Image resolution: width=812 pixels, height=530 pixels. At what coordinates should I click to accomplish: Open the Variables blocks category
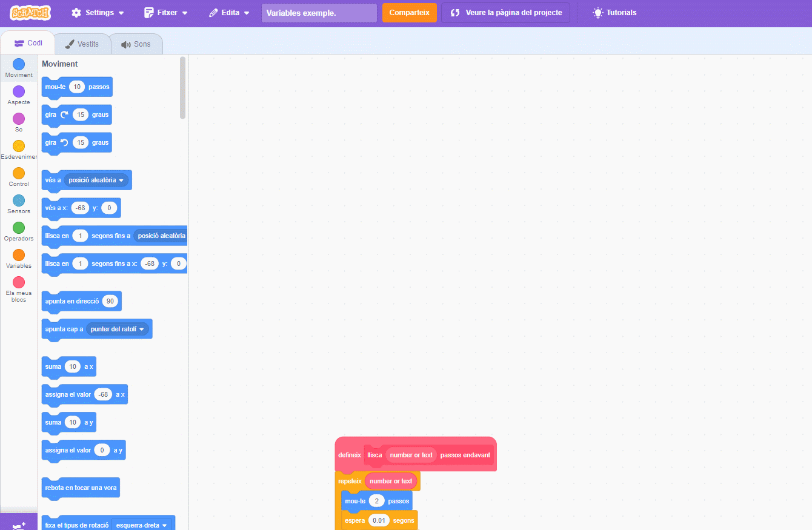(x=19, y=255)
